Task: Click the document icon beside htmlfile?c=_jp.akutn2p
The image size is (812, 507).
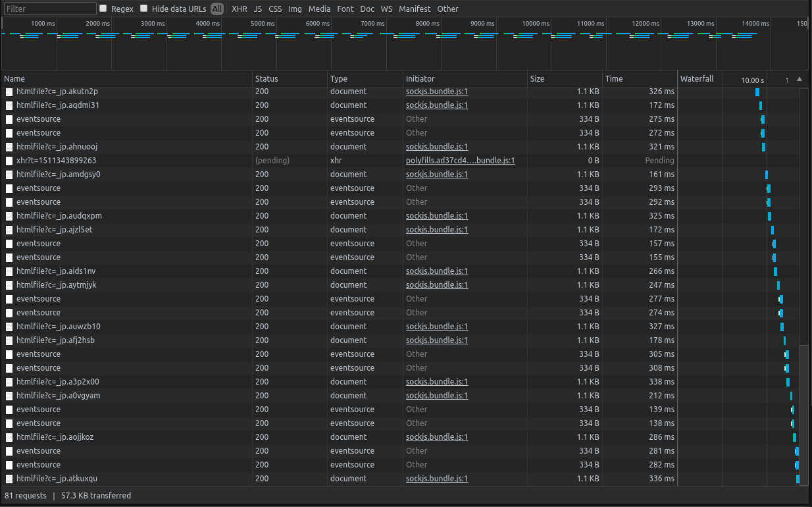Action: [9, 91]
